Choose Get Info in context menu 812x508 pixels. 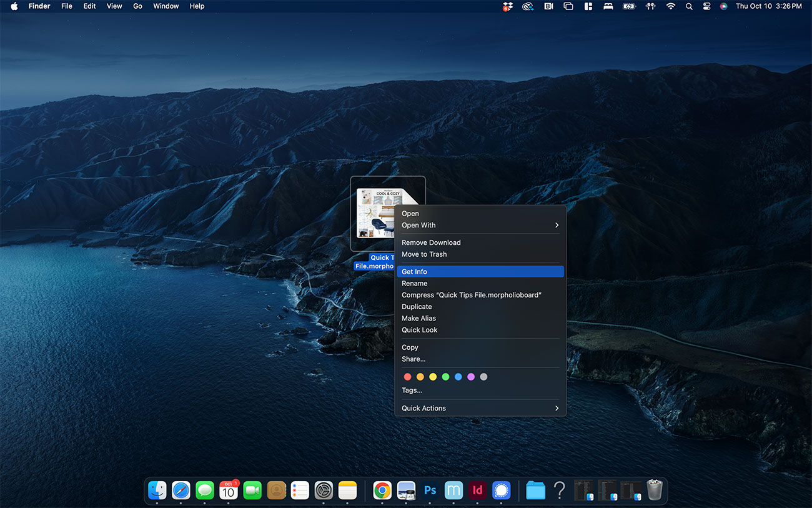tap(480, 272)
